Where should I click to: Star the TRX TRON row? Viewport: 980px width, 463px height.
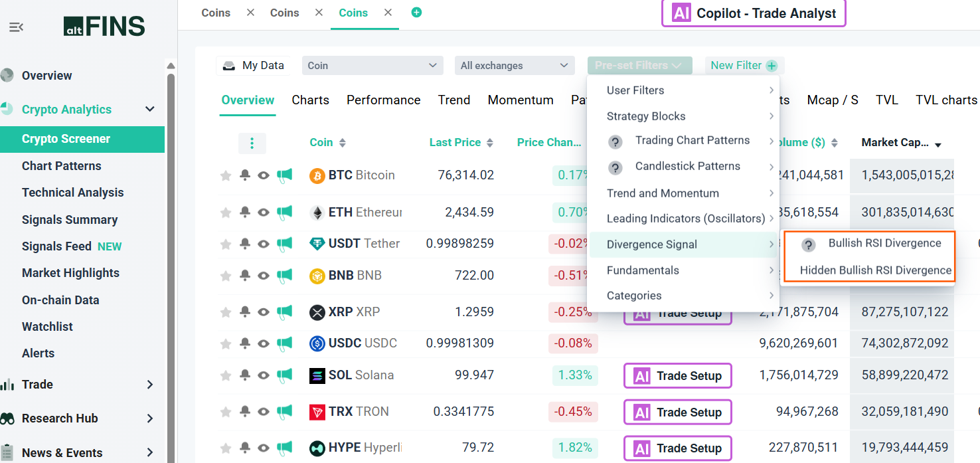(226, 412)
